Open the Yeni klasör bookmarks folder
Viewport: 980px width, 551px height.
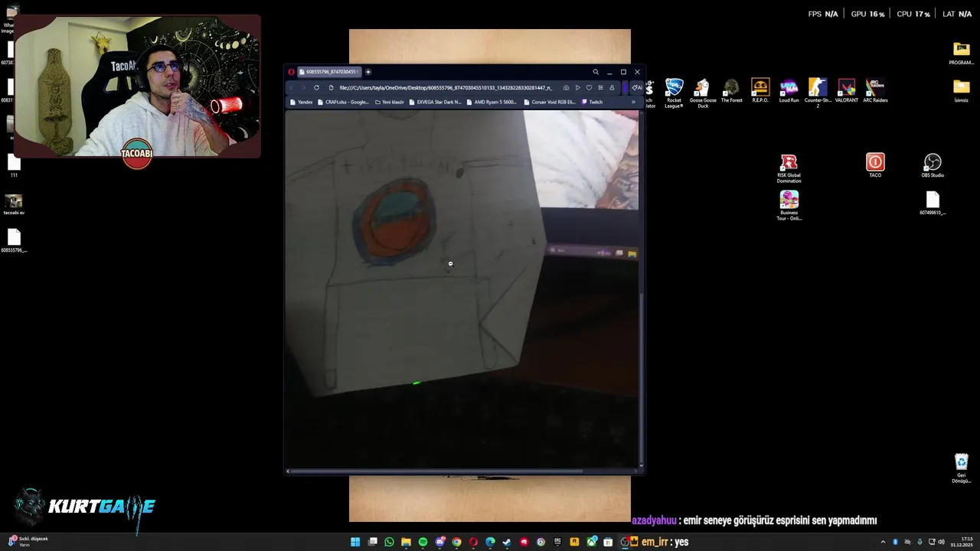[389, 102]
